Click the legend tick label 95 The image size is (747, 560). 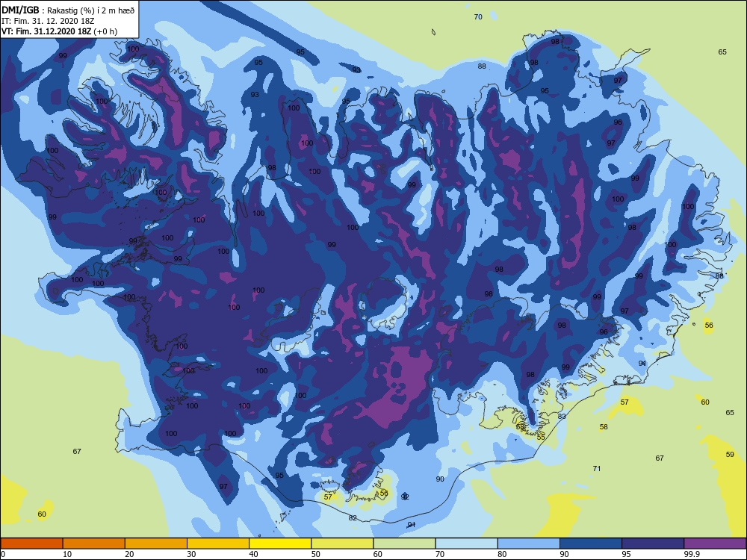[626, 554]
